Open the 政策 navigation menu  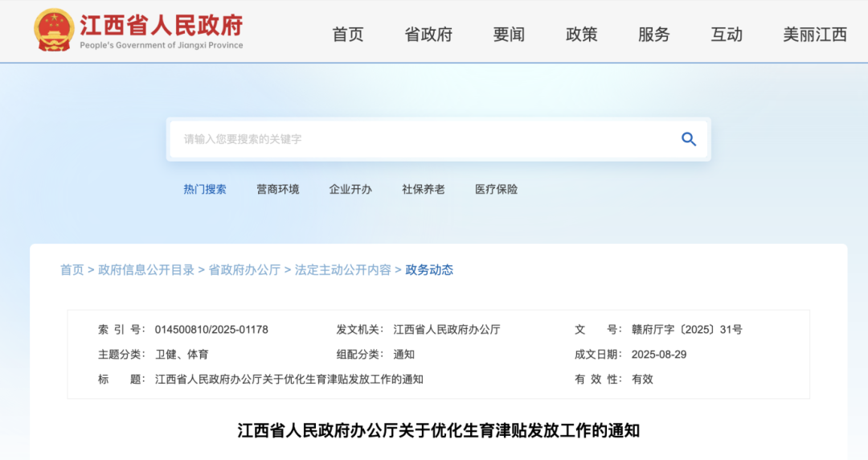[581, 35]
